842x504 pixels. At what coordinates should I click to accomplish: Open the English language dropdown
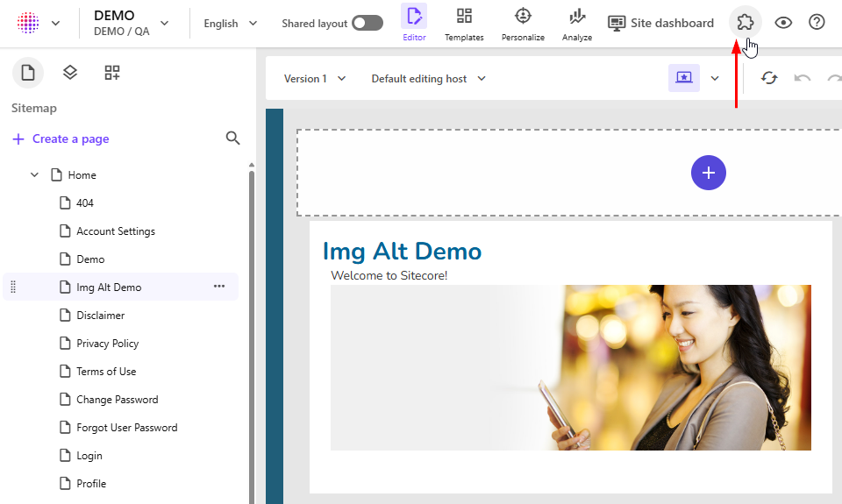pos(231,23)
